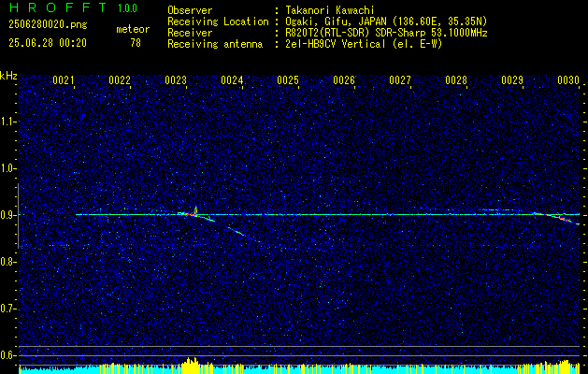
Task: Click the 0023 time marker
Action: tap(176, 79)
